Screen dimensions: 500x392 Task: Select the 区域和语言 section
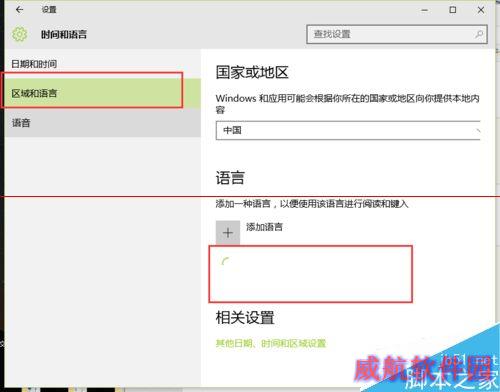103,93
